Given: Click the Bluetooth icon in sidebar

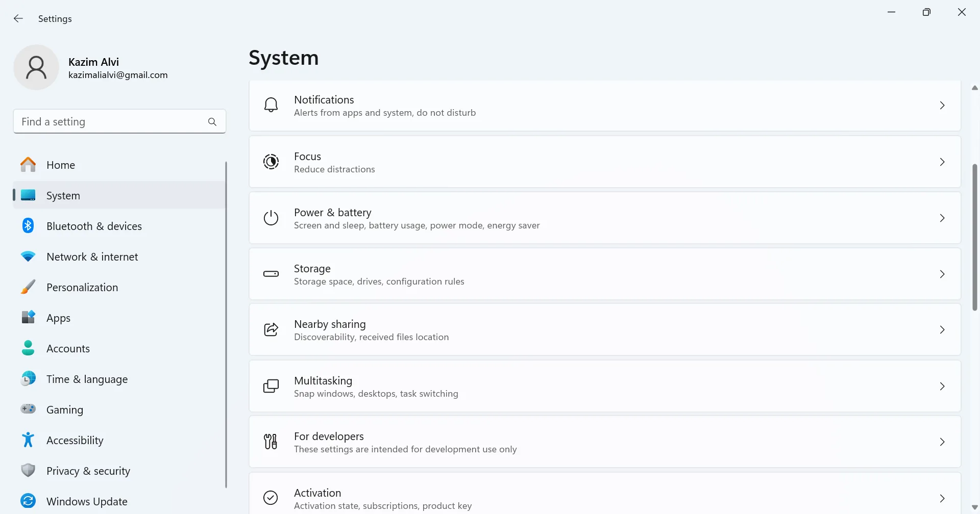Looking at the screenshot, I should point(28,226).
